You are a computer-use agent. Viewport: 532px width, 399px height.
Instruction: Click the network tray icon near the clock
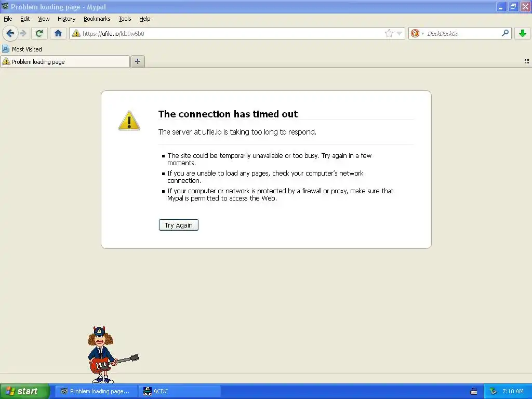[x=493, y=391]
